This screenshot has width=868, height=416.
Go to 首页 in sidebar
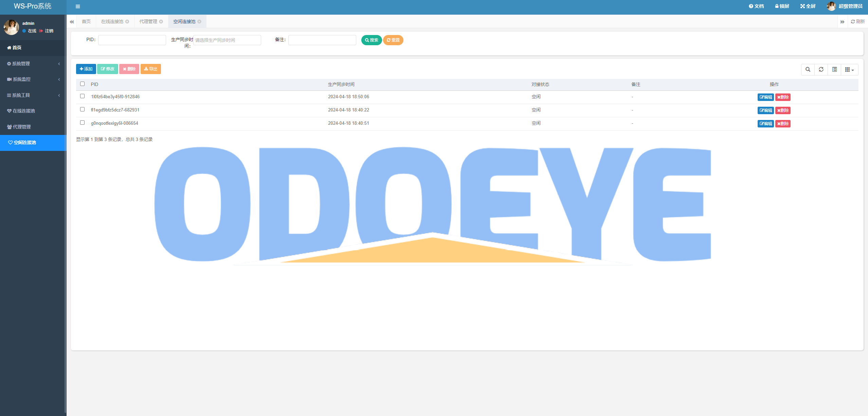33,48
